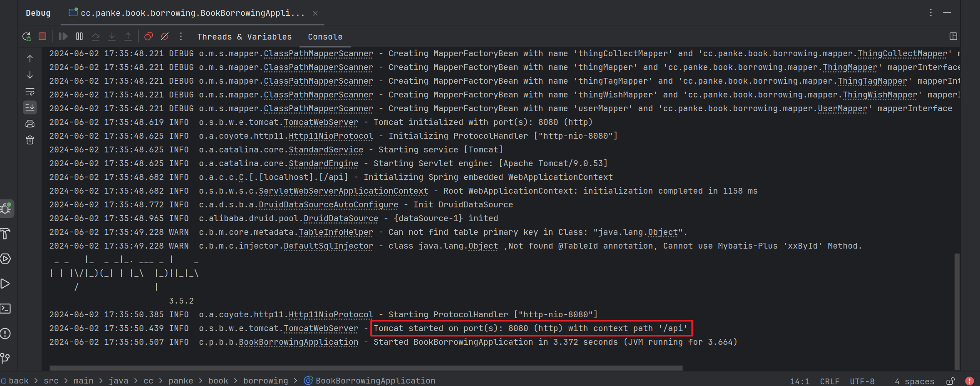Select the Console tab
The height and width of the screenshot is (386, 980).
coord(325,37)
